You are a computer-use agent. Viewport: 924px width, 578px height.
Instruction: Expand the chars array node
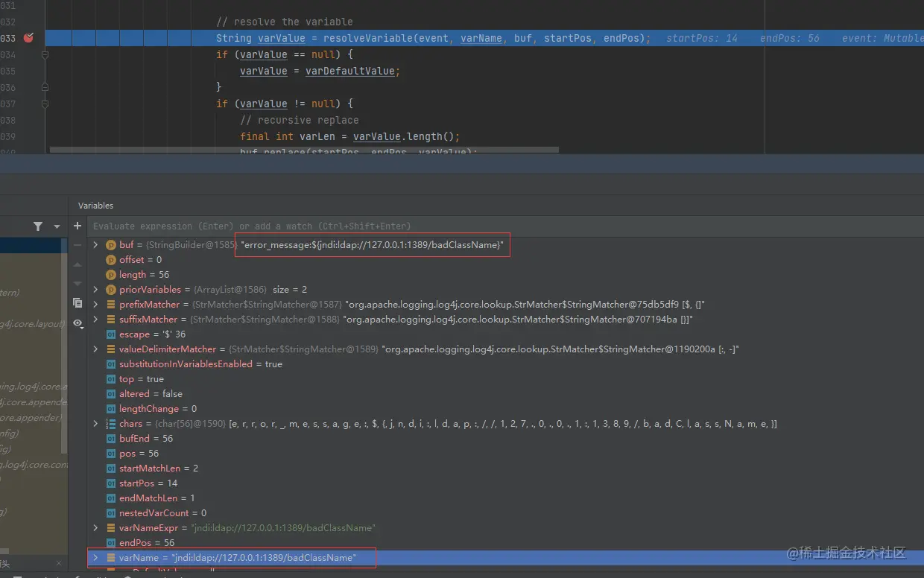(95, 423)
